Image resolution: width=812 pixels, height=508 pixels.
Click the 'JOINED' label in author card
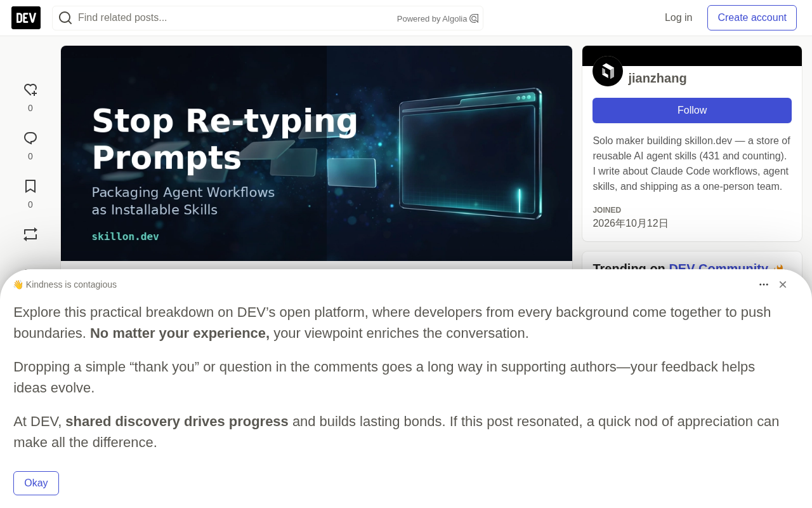pyautogui.click(x=607, y=210)
